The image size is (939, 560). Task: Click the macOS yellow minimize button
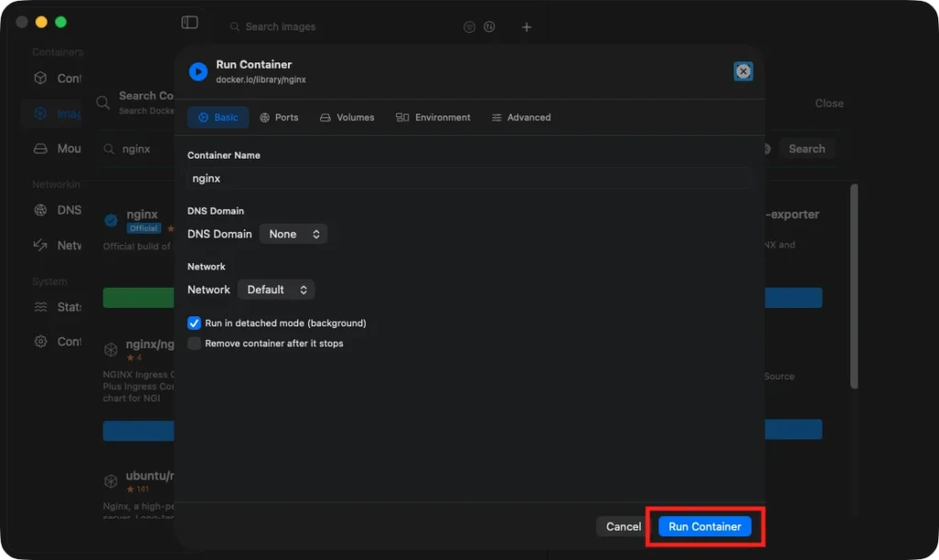[41, 22]
